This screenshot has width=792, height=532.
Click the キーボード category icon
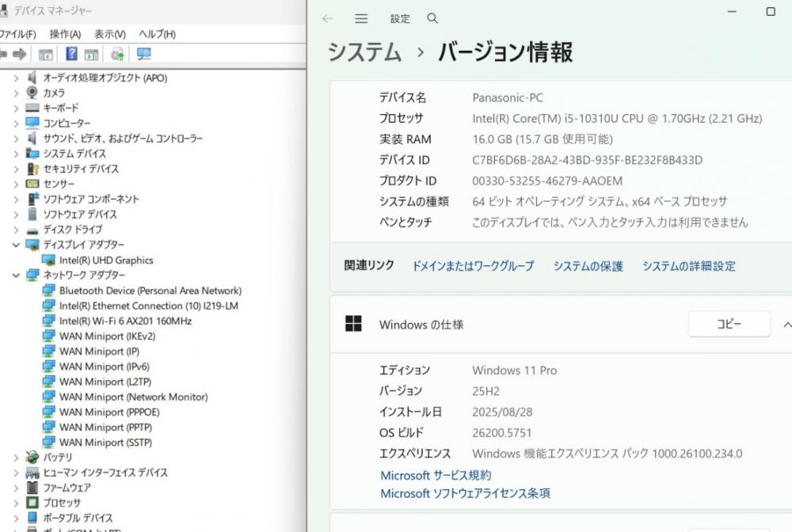click(x=32, y=108)
